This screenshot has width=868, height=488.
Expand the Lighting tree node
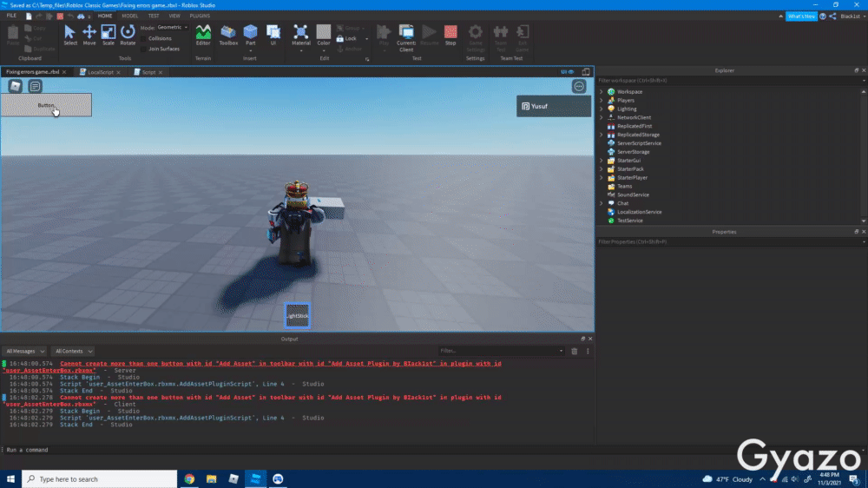click(602, 109)
